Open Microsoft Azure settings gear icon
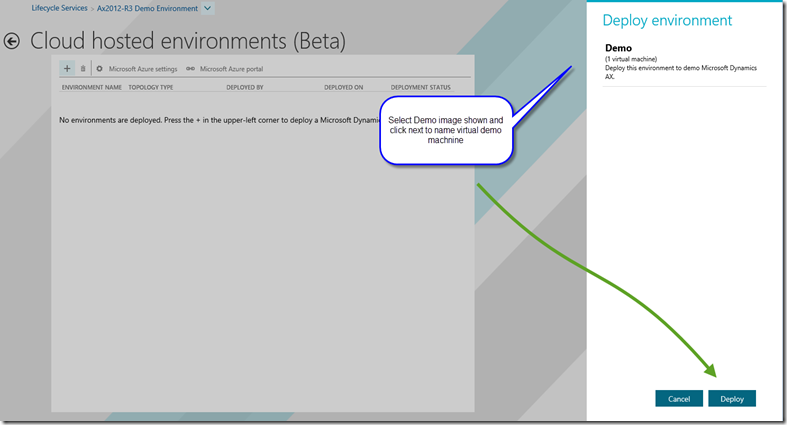The image size is (787, 425). pyautogui.click(x=99, y=69)
